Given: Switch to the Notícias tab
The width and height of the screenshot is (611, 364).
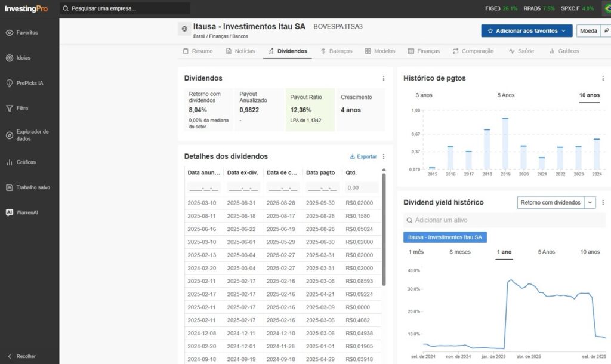Looking at the screenshot, I should click(x=240, y=51).
